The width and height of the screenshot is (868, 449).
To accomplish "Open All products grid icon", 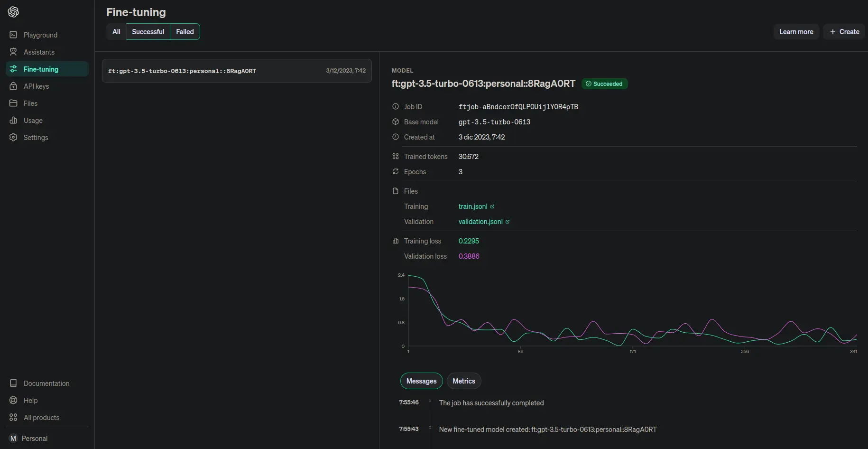I will click(13, 417).
